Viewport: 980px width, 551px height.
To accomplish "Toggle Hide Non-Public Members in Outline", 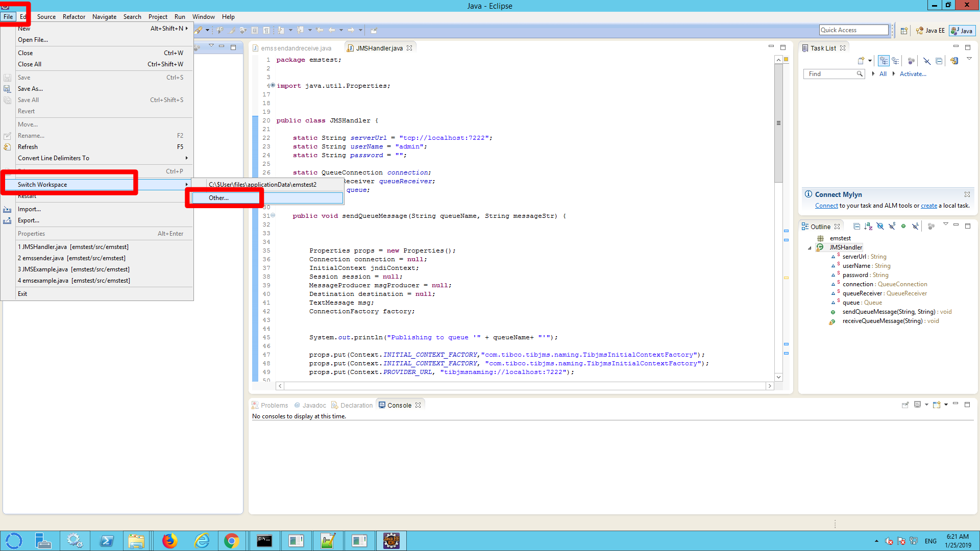I will click(903, 227).
